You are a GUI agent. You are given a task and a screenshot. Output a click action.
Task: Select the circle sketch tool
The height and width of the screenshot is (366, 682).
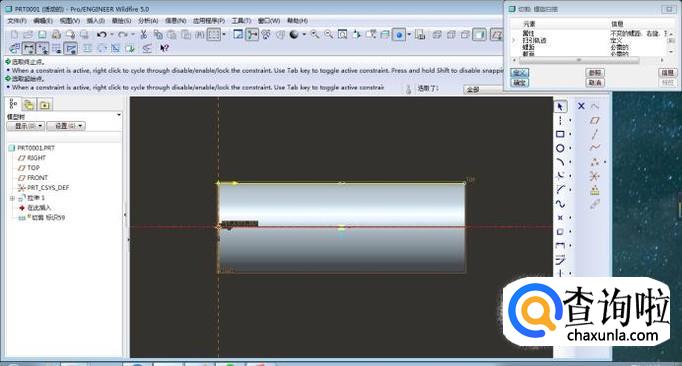[x=560, y=148]
